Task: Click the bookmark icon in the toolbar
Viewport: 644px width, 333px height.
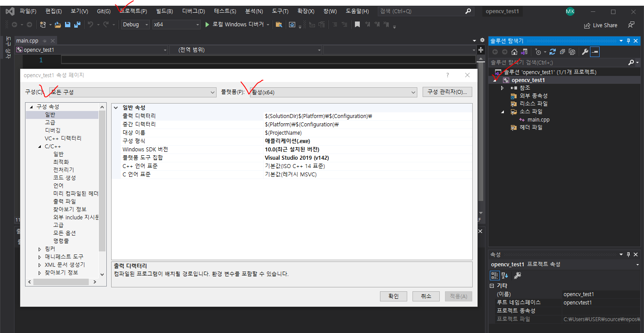Action: [357, 25]
